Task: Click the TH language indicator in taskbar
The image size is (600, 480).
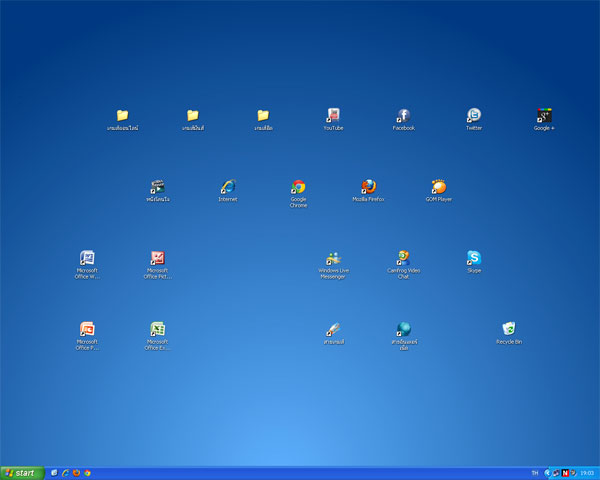Action: point(534,473)
